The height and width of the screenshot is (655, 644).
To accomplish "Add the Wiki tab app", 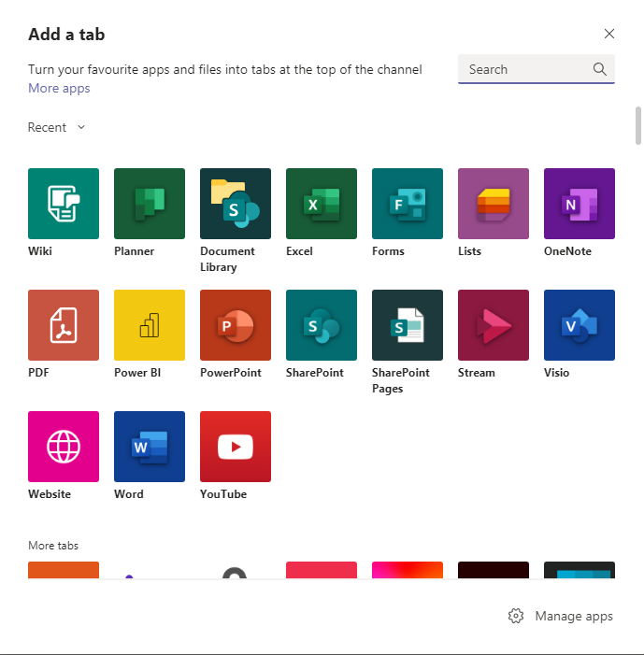I will point(64,204).
